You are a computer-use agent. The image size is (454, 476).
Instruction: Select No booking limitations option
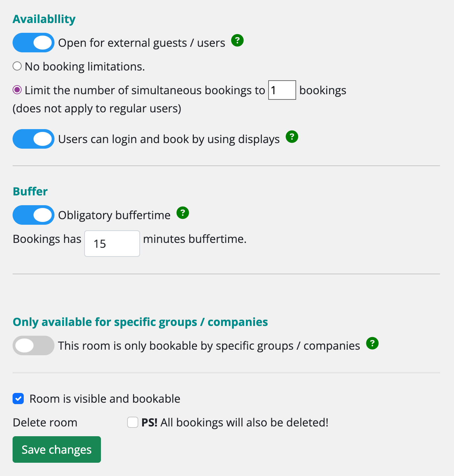(17, 66)
